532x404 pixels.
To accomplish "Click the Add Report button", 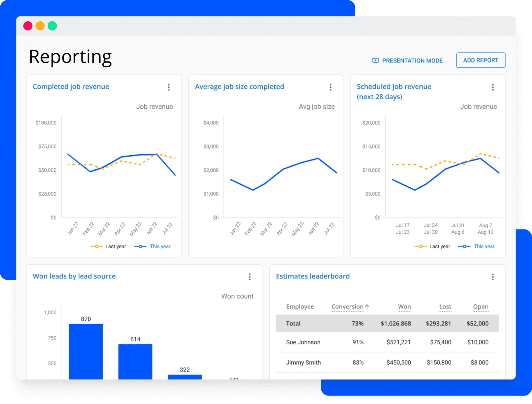I will point(481,60).
